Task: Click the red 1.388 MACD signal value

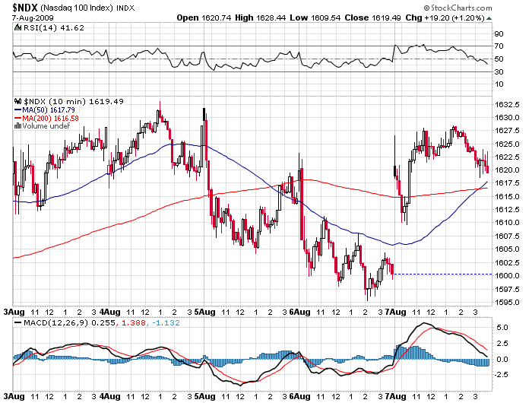Action: (x=133, y=322)
